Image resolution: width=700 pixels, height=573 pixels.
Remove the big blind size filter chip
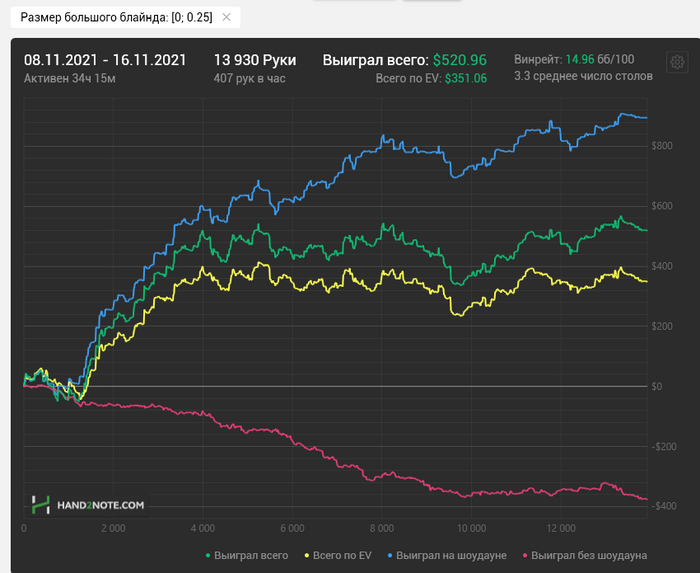(x=226, y=17)
